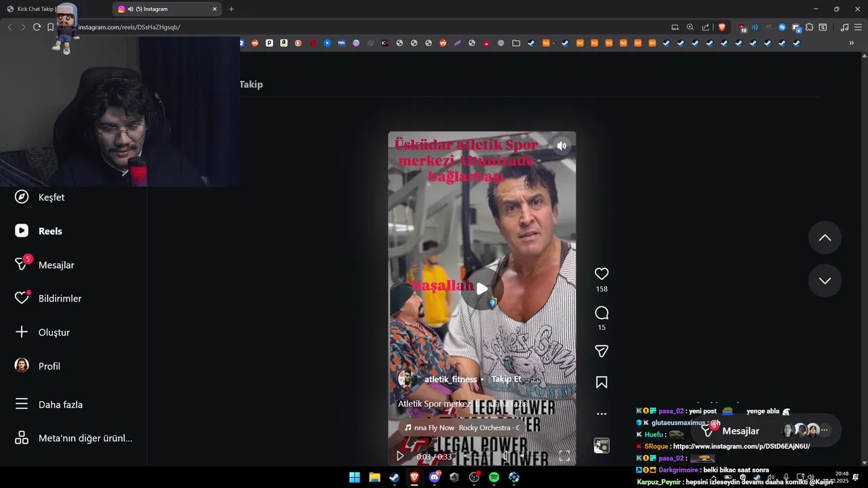The width and height of the screenshot is (868, 488).
Task: Click Takip Et to follow the account
Action: [x=506, y=380]
